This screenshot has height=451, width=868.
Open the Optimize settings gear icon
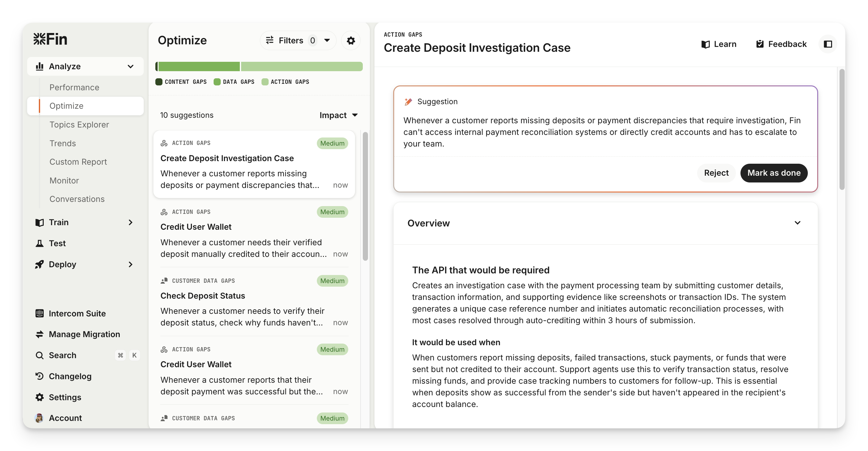coord(351,40)
